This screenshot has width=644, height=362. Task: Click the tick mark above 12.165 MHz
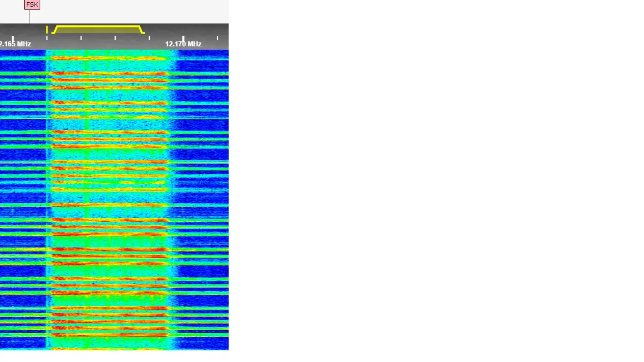[x=13, y=37]
